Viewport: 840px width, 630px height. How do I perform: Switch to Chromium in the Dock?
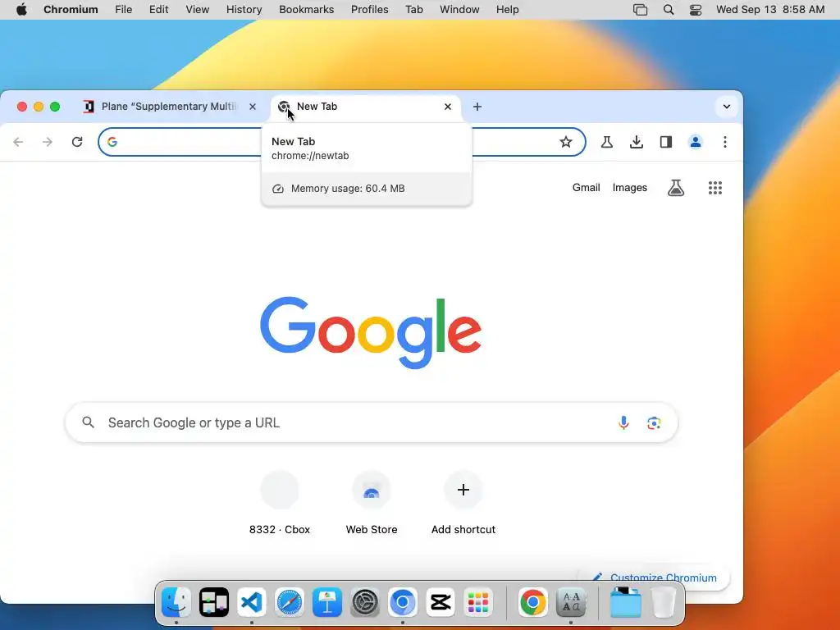(402, 602)
